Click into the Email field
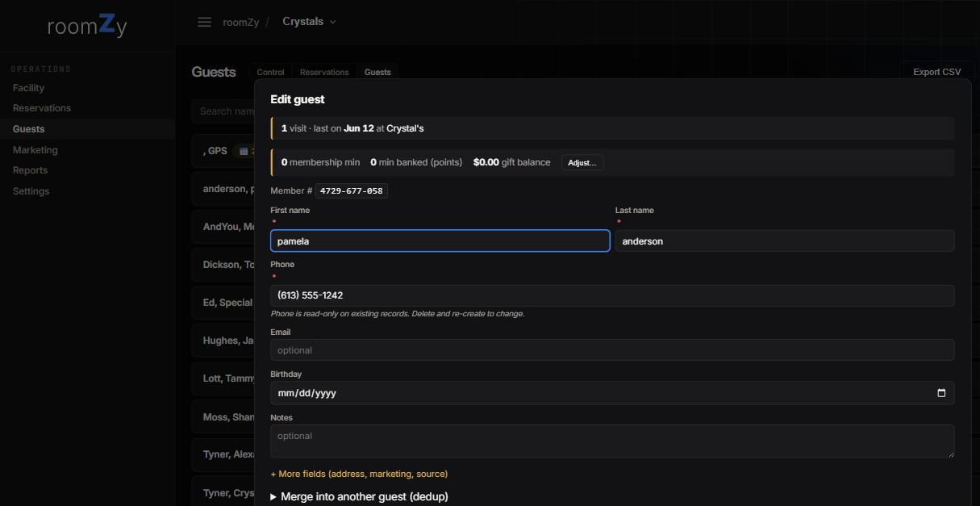Image resolution: width=980 pixels, height=506 pixels. click(x=612, y=350)
